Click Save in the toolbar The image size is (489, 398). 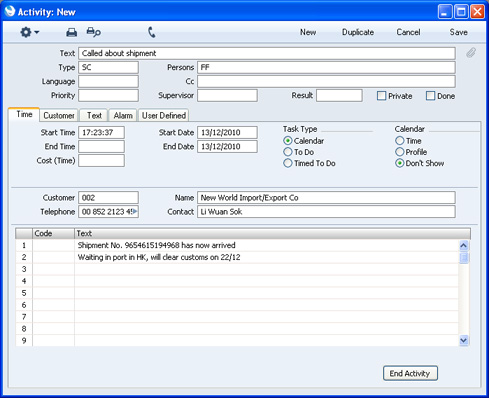[x=458, y=32]
